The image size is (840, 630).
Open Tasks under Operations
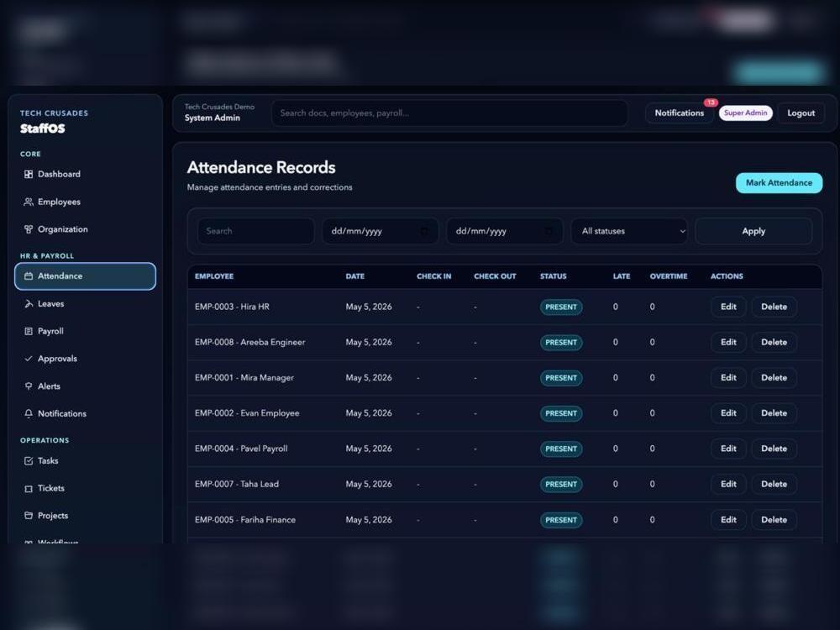coord(85,460)
